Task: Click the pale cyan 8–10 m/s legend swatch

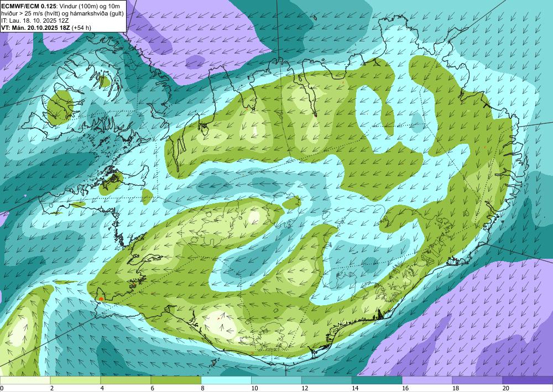Action: [226, 380]
